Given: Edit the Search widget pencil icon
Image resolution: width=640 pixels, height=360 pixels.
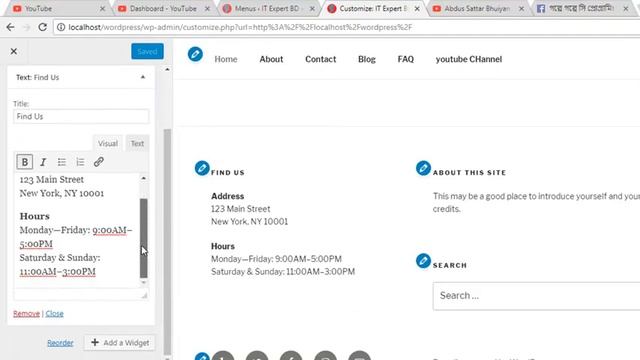Looking at the screenshot, I should click(423, 261).
